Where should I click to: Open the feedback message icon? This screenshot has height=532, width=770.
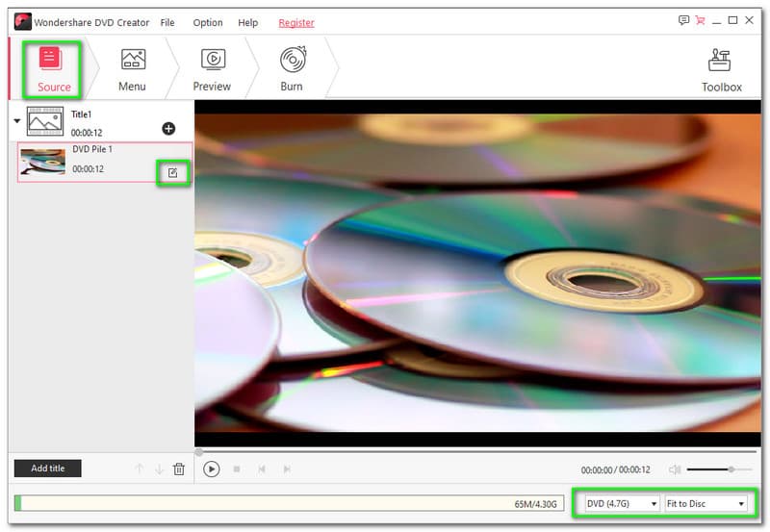click(x=682, y=20)
